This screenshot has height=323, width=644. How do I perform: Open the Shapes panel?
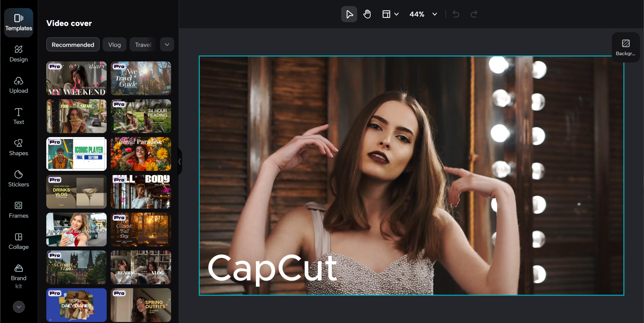[19, 147]
